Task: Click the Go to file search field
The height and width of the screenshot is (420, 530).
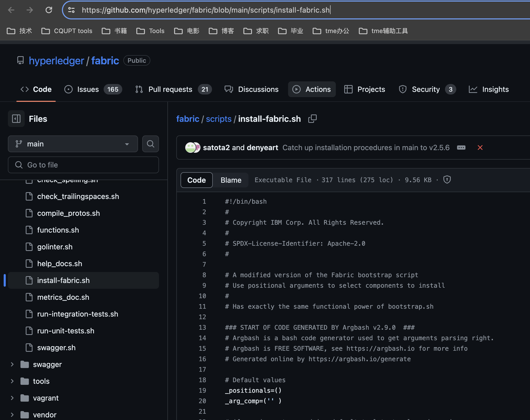Action: (x=83, y=165)
